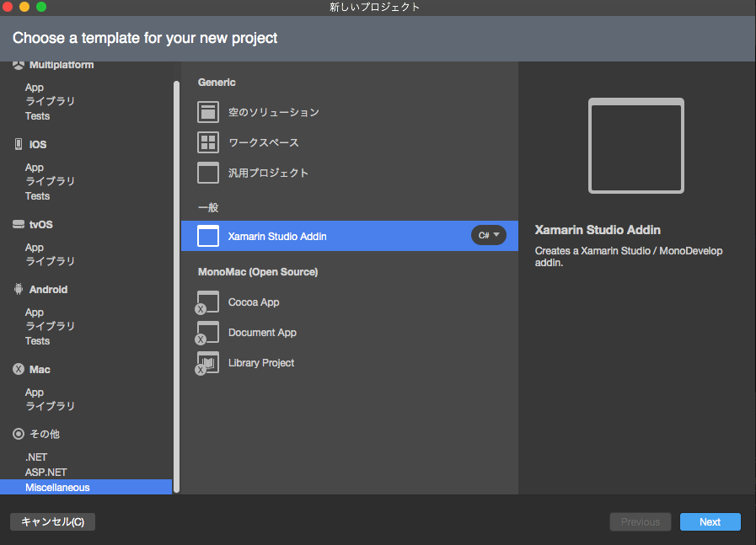
Task: Select App under iOS
Action: 35,168
